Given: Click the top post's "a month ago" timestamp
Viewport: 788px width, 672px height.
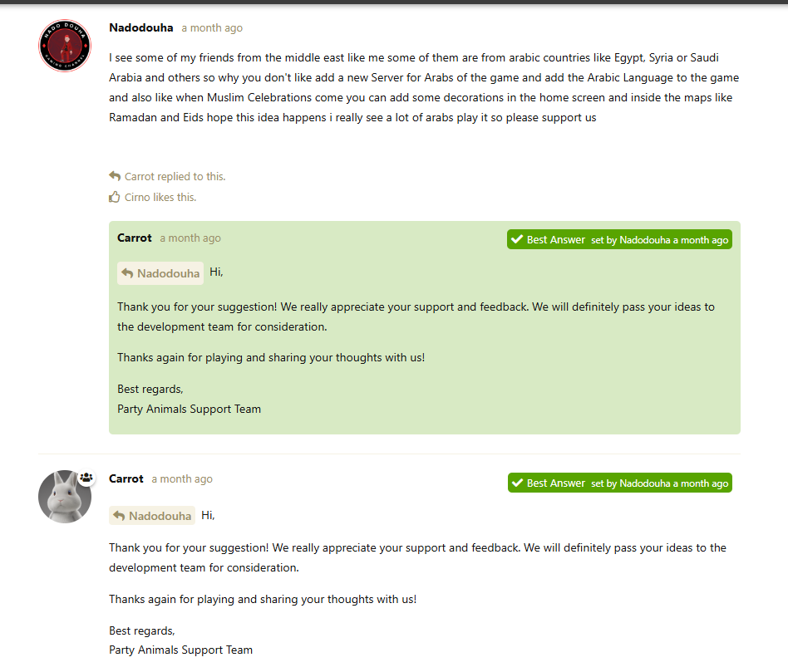Looking at the screenshot, I should pos(212,27).
